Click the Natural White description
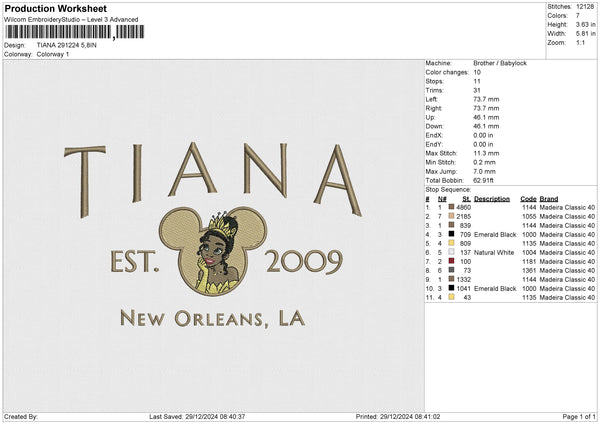 pyautogui.click(x=494, y=253)
